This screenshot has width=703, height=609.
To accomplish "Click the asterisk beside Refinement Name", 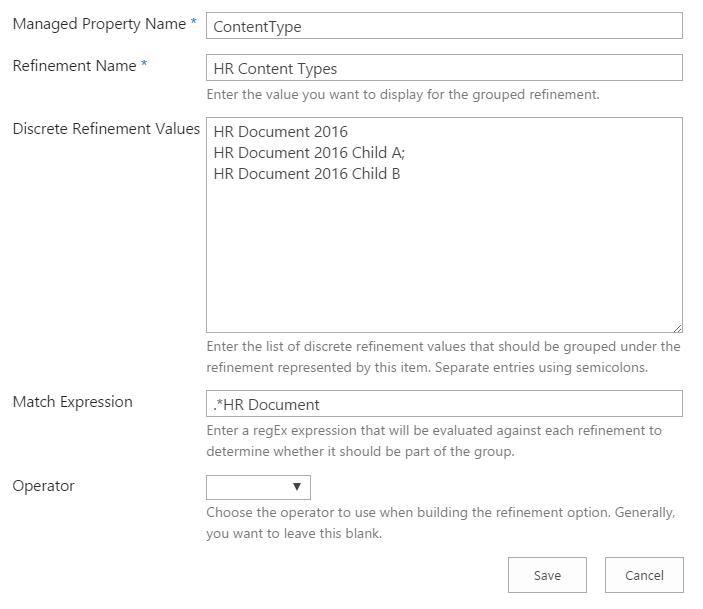I will tap(144, 65).
